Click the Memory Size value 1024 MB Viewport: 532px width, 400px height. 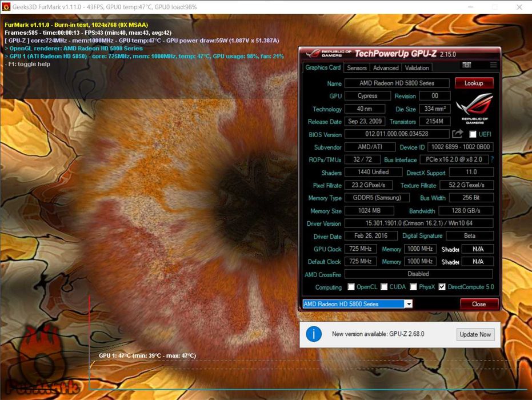point(369,211)
